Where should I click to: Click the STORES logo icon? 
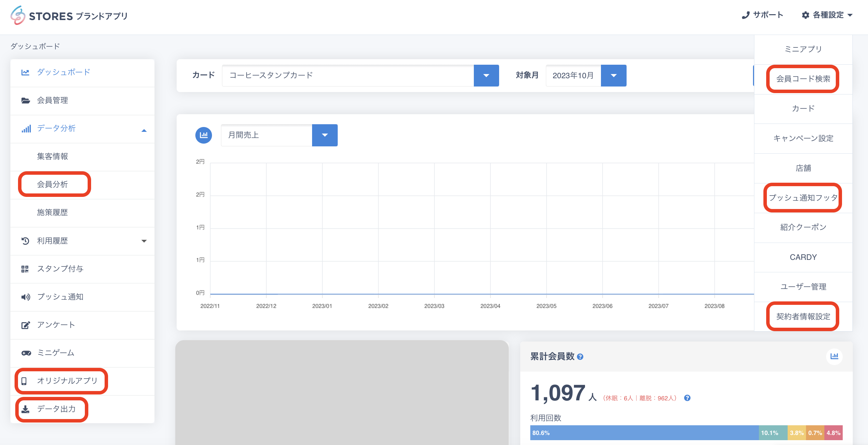[18, 16]
